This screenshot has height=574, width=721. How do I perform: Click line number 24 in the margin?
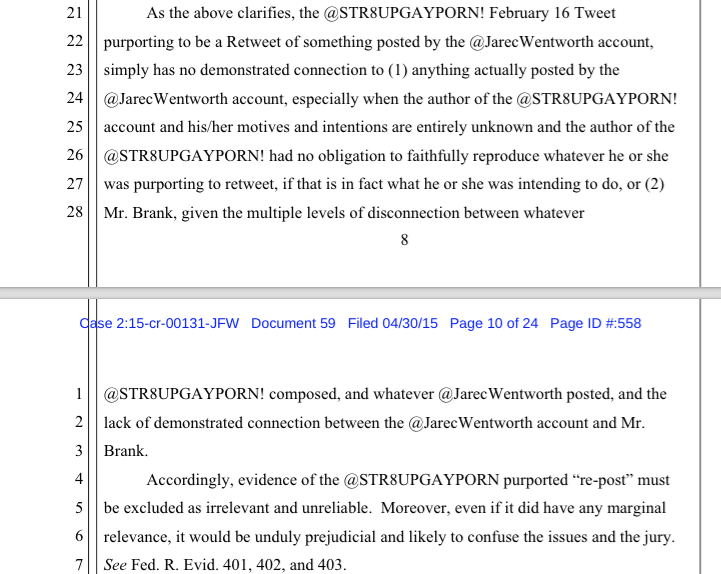coord(74,98)
